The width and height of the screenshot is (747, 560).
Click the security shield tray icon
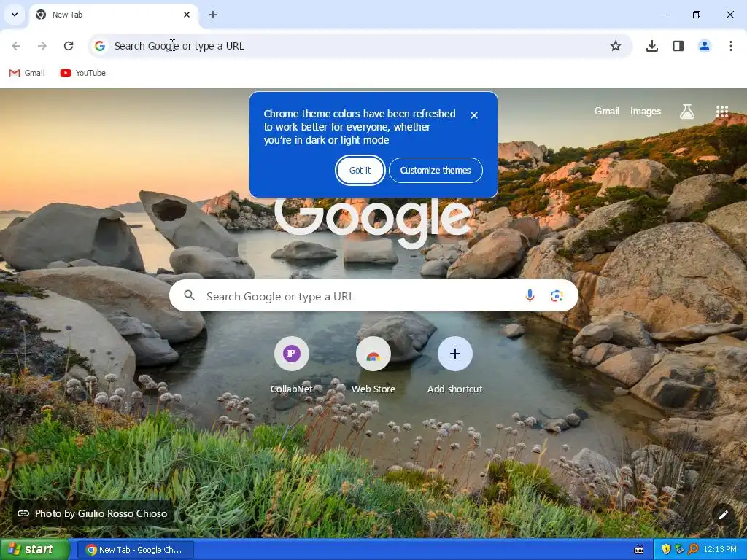[666, 550]
